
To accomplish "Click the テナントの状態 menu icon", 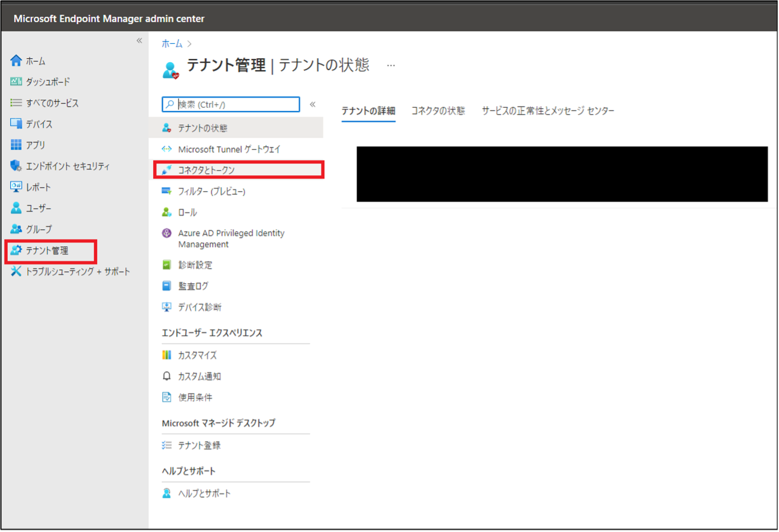I will point(167,128).
